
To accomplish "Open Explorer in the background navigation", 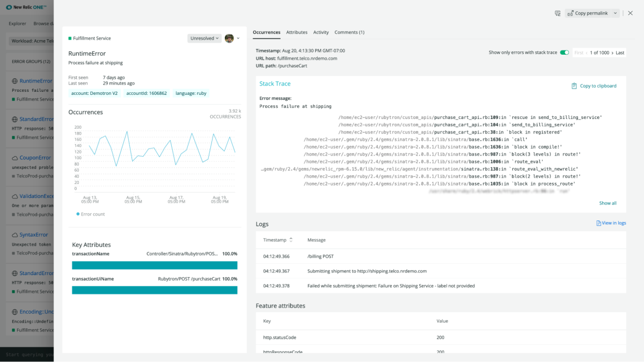I will [x=18, y=24].
